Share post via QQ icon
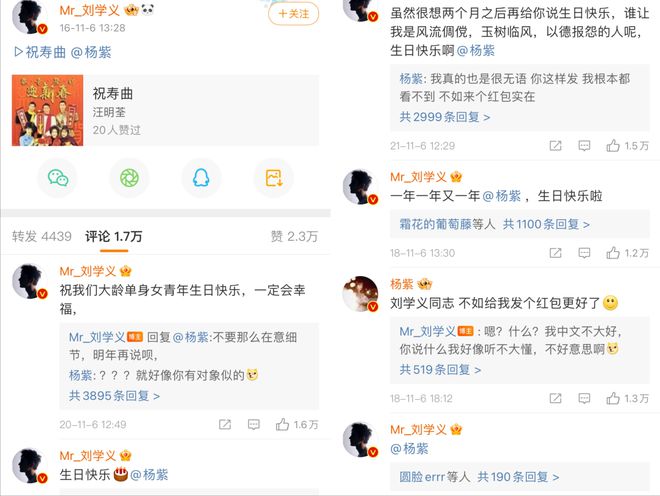Viewport: 660px width, 496px height. 201,178
